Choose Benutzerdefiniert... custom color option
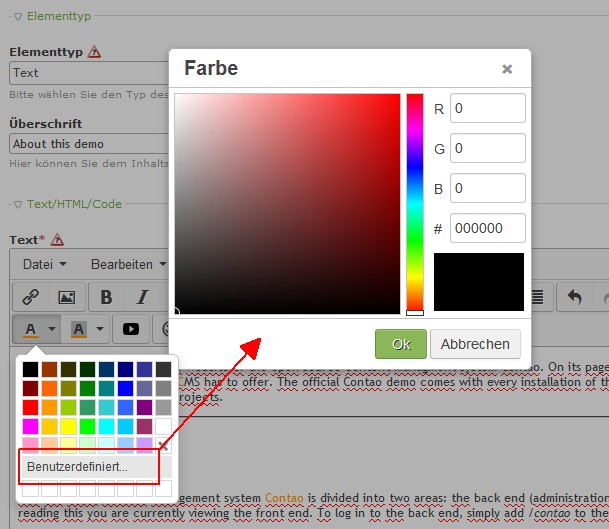The image size is (609, 529). [x=78, y=467]
